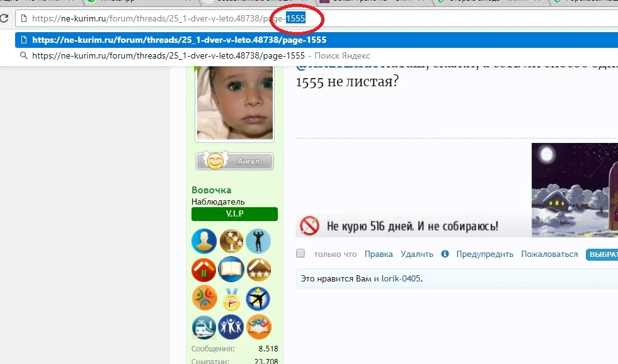Open the blue open-book badge icon
618x364 pixels.
(231, 270)
